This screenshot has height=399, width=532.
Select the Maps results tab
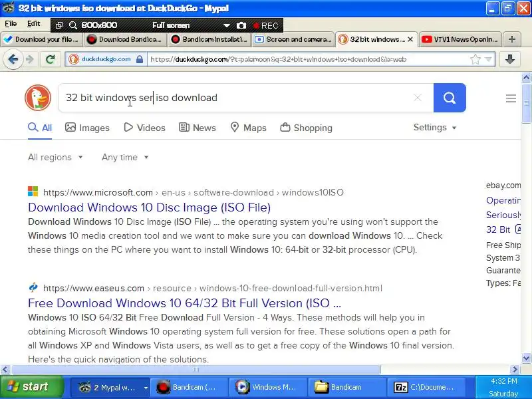click(x=248, y=128)
